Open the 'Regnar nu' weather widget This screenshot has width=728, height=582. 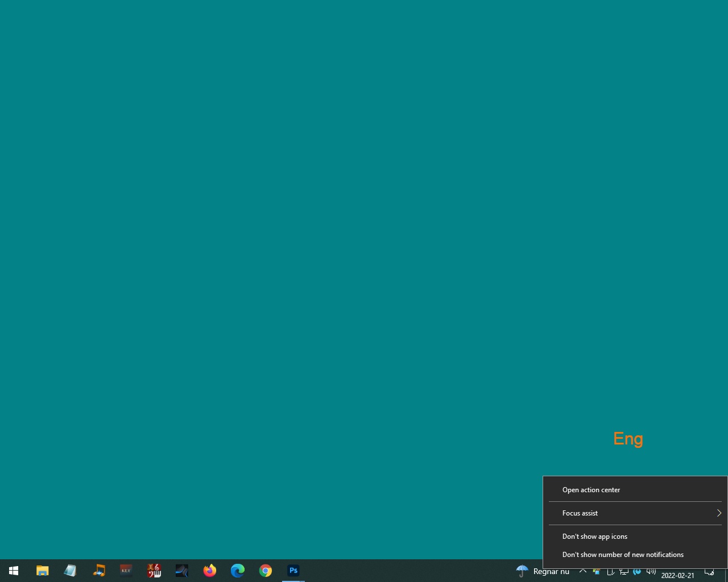pos(543,571)
